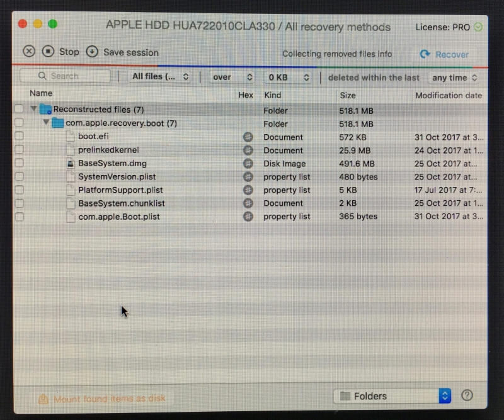Click the BaseSystem.dmg disk image icon

pos(71,164)
